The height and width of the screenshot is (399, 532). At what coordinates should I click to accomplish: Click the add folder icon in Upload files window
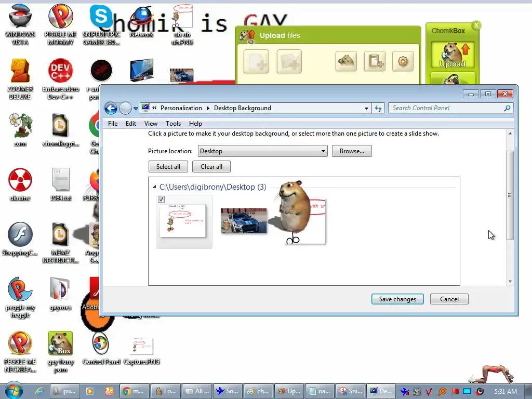[x=289, y=61]
